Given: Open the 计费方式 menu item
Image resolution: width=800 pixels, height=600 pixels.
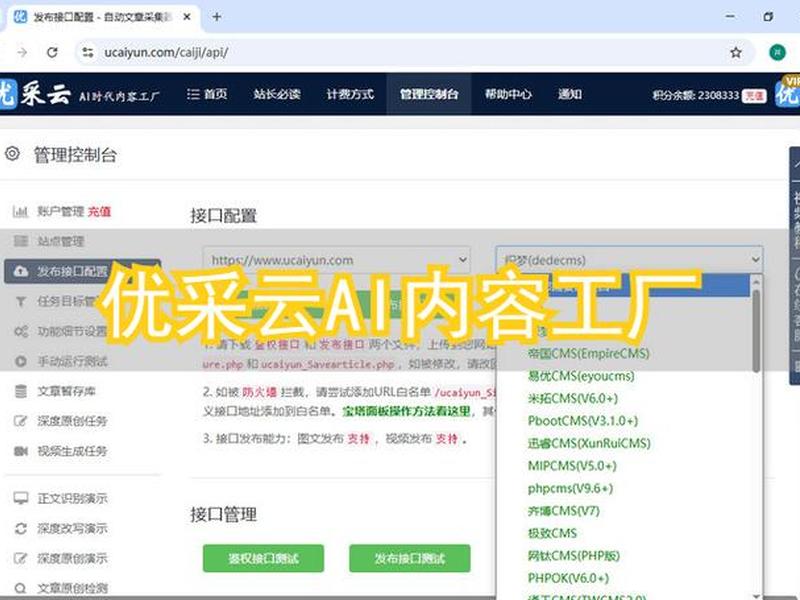Looking at the screenshot, I should coord(350,94).
